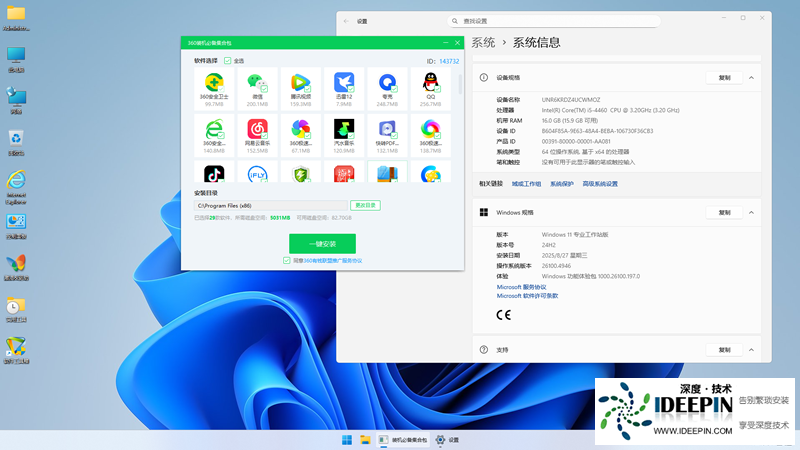Open the Administrator folder on desktop
This screenshot has width=800, height=450.
(x=16, y=18)
